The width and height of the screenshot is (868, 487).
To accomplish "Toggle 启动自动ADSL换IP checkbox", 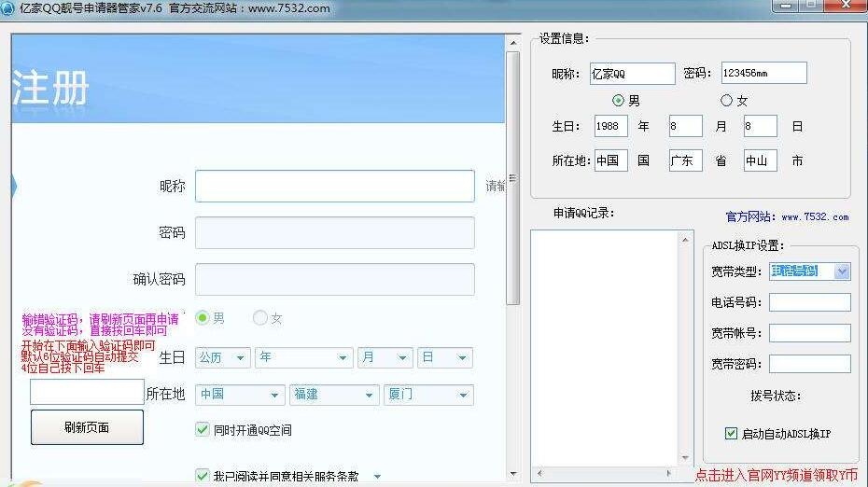I will tap(731, 433).
